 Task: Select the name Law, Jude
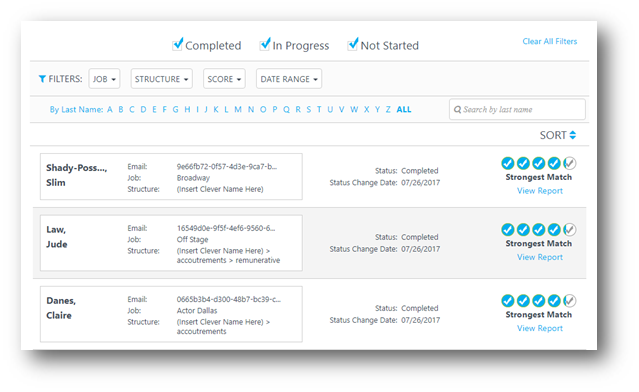[x=57, y=237]
